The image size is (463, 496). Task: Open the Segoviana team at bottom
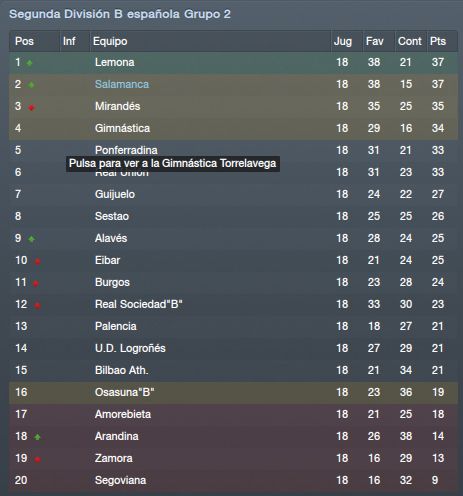[x=120, y=480]
